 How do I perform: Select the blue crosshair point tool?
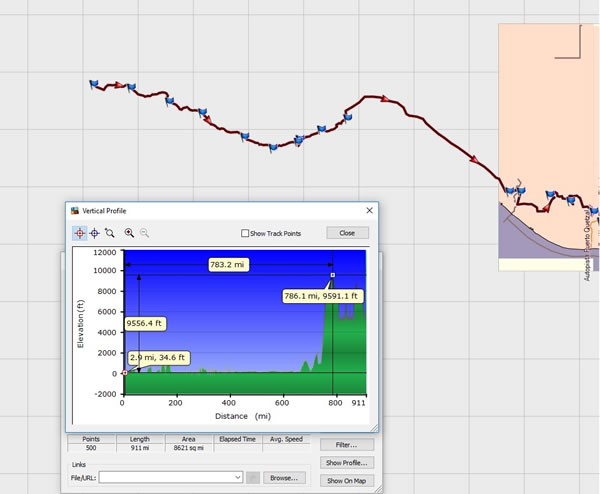coord(95,233)
